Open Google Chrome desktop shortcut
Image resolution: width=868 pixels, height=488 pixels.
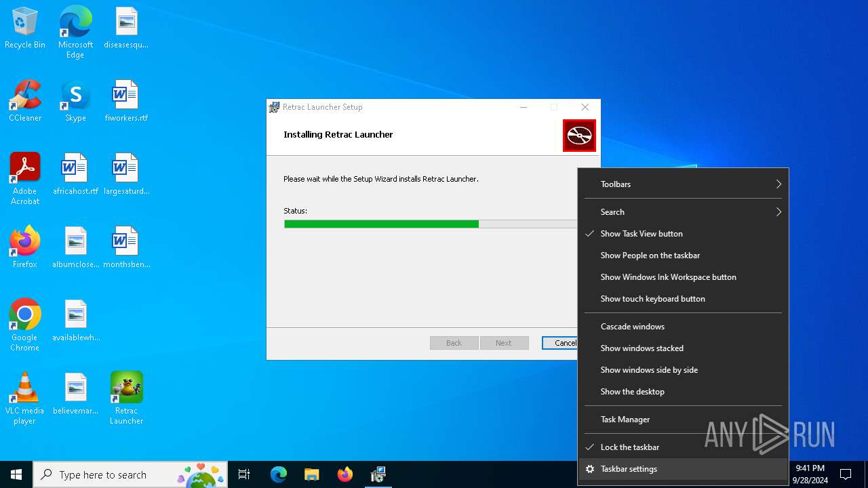(x=25, y=325)
